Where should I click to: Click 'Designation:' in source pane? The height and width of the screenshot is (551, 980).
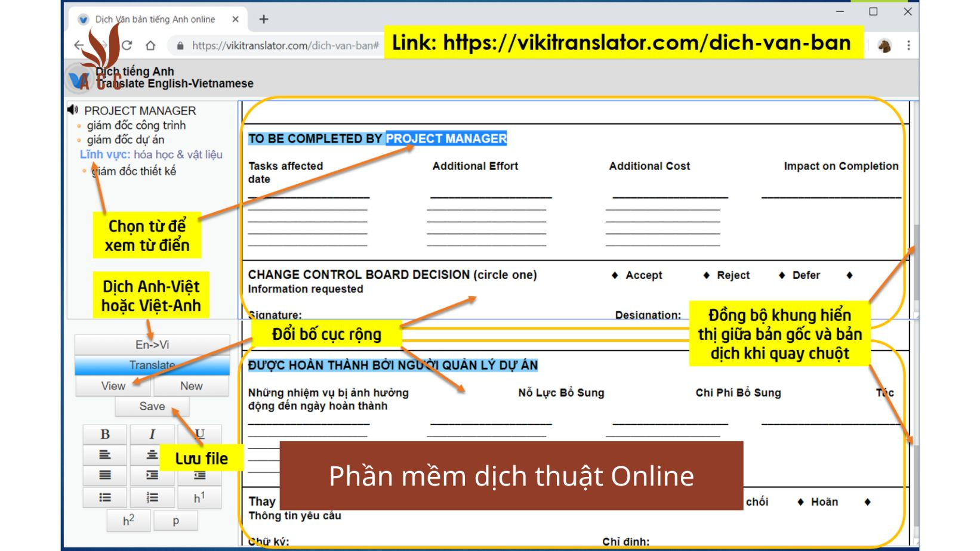click(x=648, y=315)
